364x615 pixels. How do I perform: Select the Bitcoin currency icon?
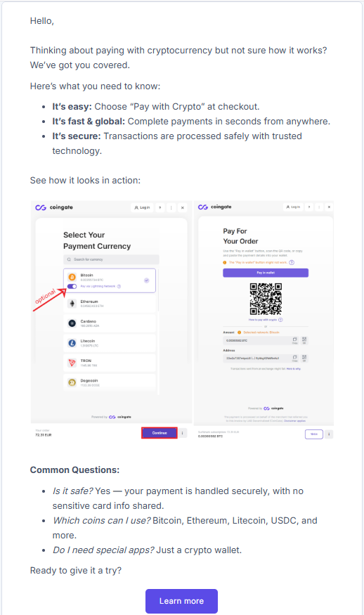tap(72, 277)
